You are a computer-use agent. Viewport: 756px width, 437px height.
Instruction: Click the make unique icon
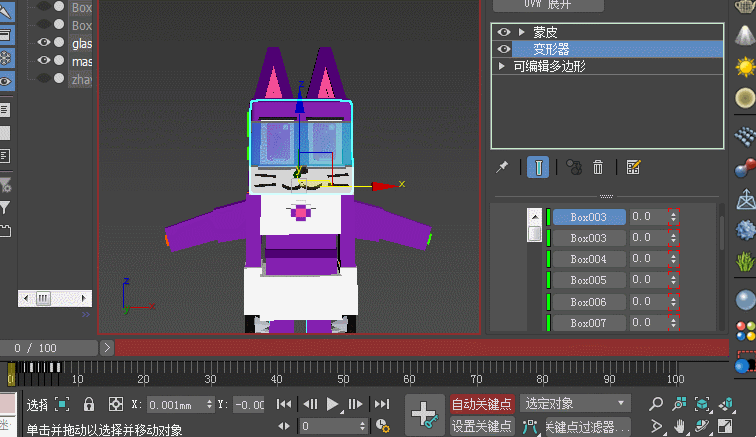pos(574,167)
